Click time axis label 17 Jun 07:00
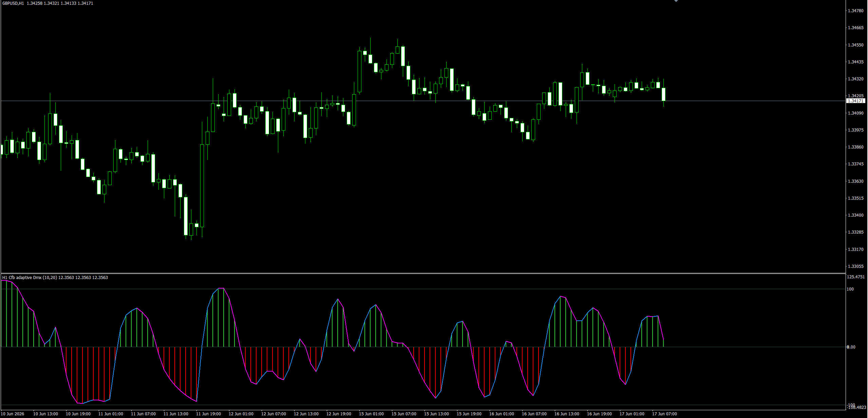The width and height of the screenshot is (868, 418). [x=664, y=414]
